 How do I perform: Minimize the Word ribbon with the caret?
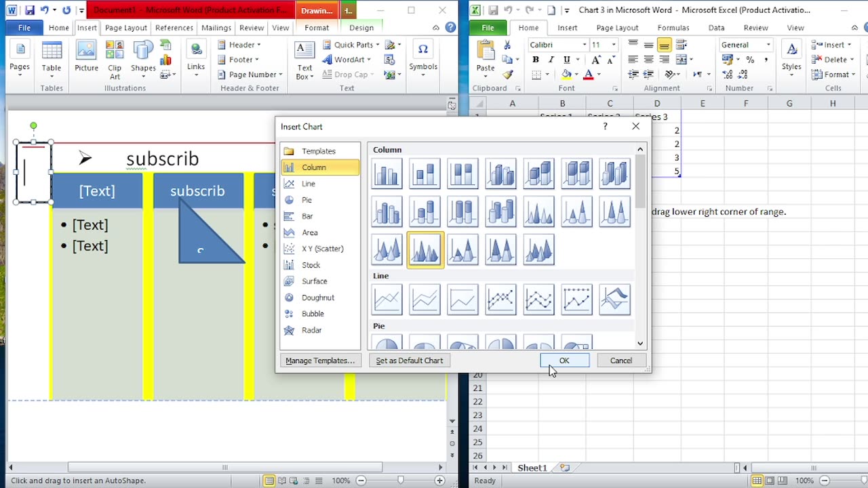pos(436,28)
